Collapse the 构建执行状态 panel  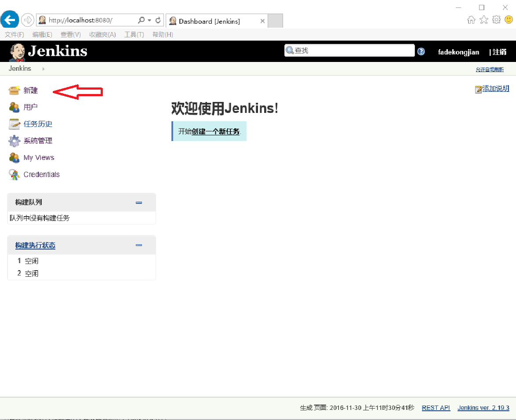click(139, 245)
